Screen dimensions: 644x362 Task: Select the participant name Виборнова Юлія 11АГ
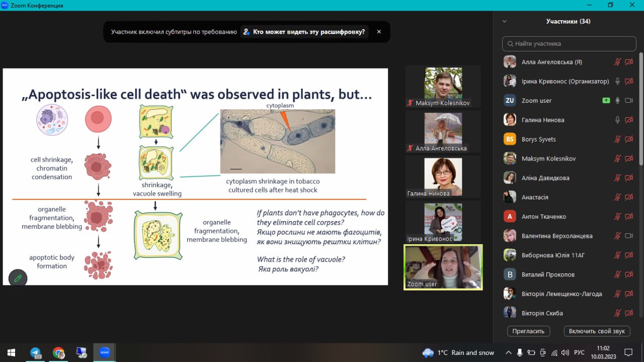click(553, 255)
